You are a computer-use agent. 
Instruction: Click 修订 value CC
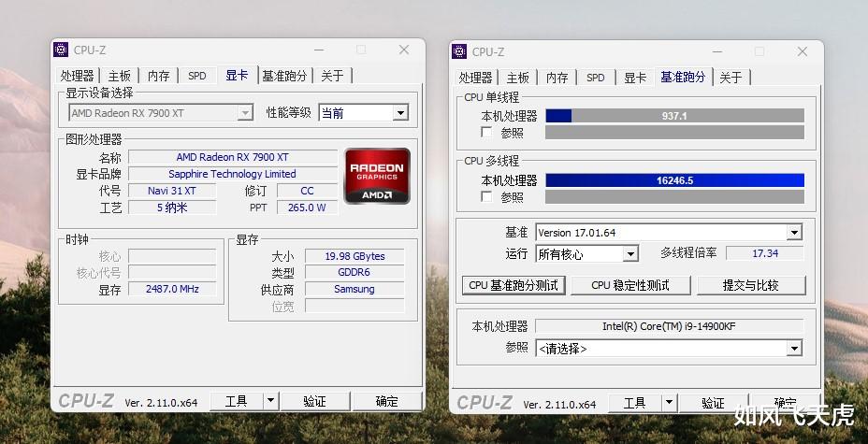307,191
